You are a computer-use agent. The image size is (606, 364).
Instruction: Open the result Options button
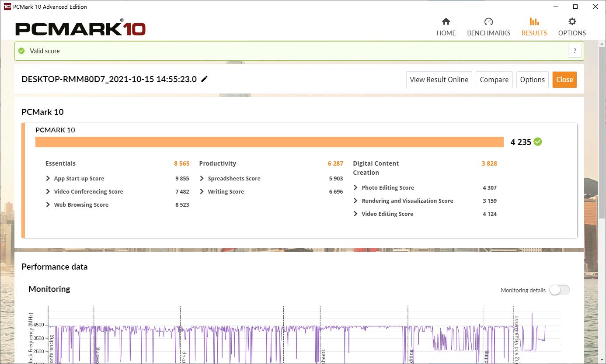532,80
